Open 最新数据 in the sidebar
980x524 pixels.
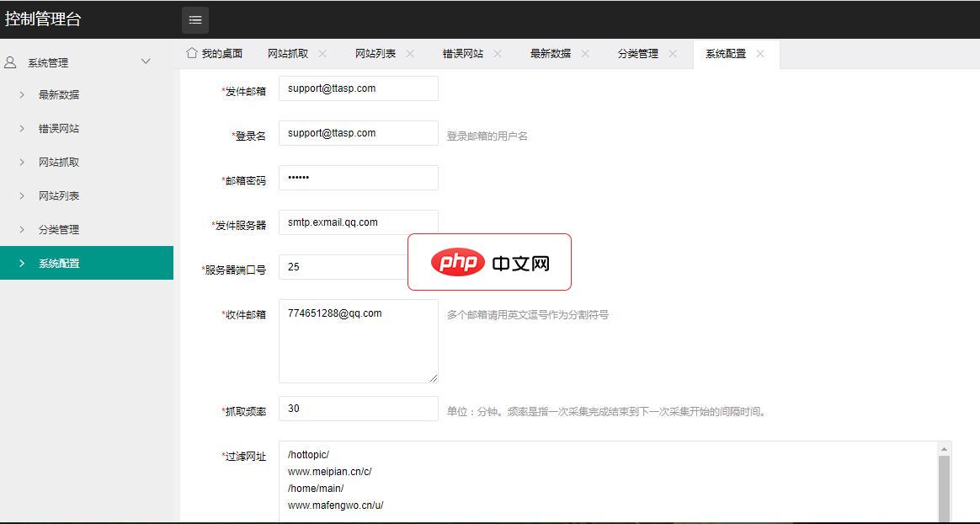tap(87, 95)
